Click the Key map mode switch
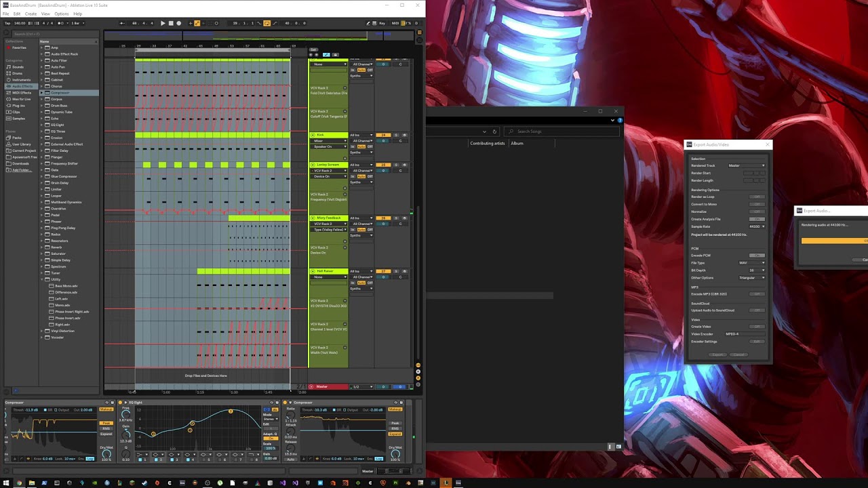The height and width of the screenshot is (488, 868). click(382, 23)
